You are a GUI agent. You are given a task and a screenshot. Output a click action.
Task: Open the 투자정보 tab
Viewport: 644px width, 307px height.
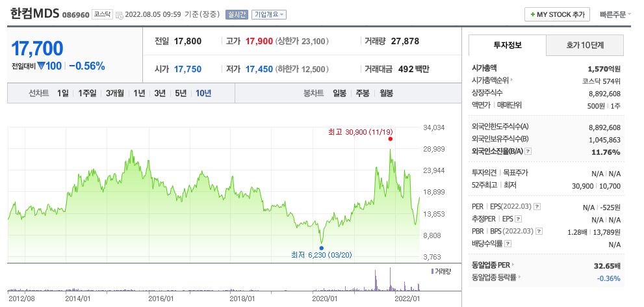coord(508,46)
